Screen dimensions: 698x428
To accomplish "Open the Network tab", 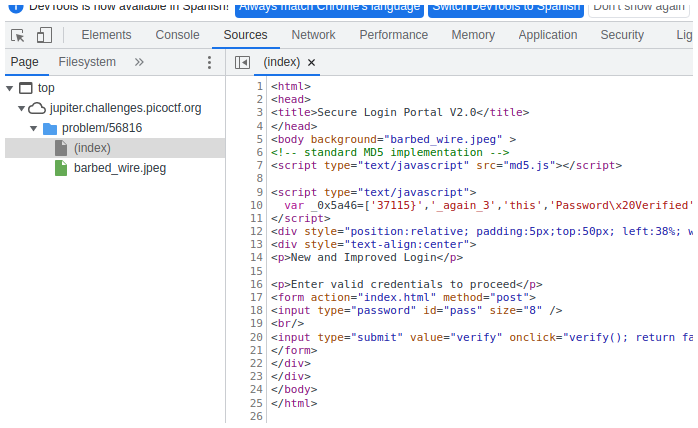I will pos(313,35).
